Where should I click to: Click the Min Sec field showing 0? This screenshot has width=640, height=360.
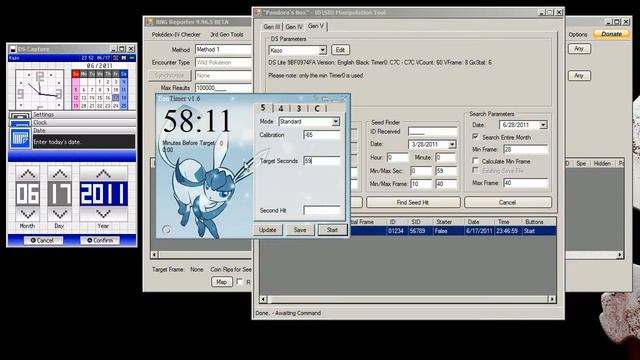pos(421,171)
